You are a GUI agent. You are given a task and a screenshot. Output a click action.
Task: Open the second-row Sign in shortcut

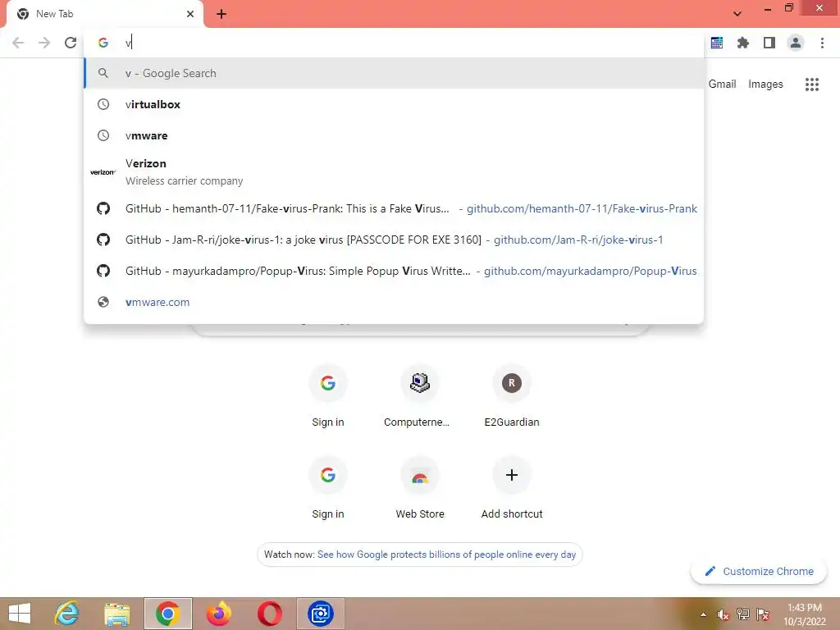(328, 489)
